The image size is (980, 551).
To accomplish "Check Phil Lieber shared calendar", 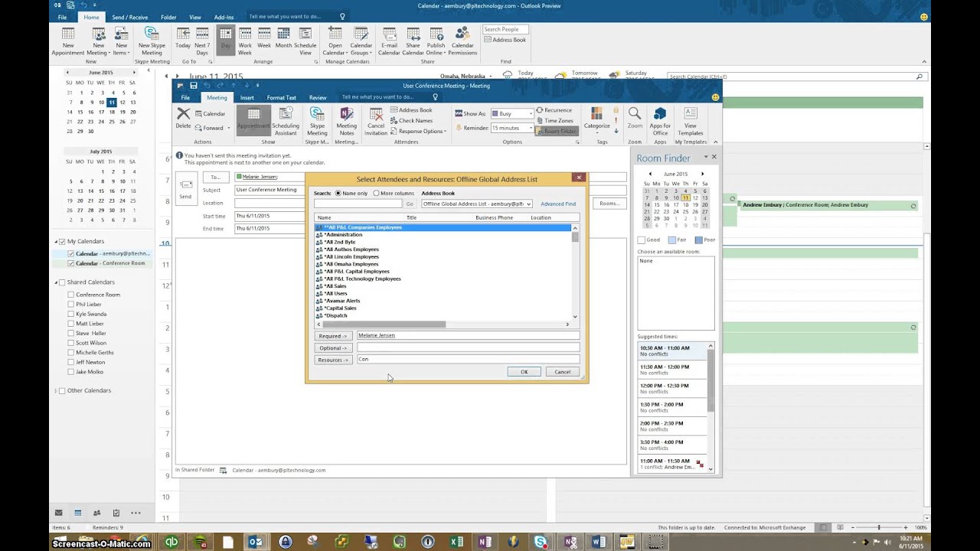I will (x=71, y=305).
